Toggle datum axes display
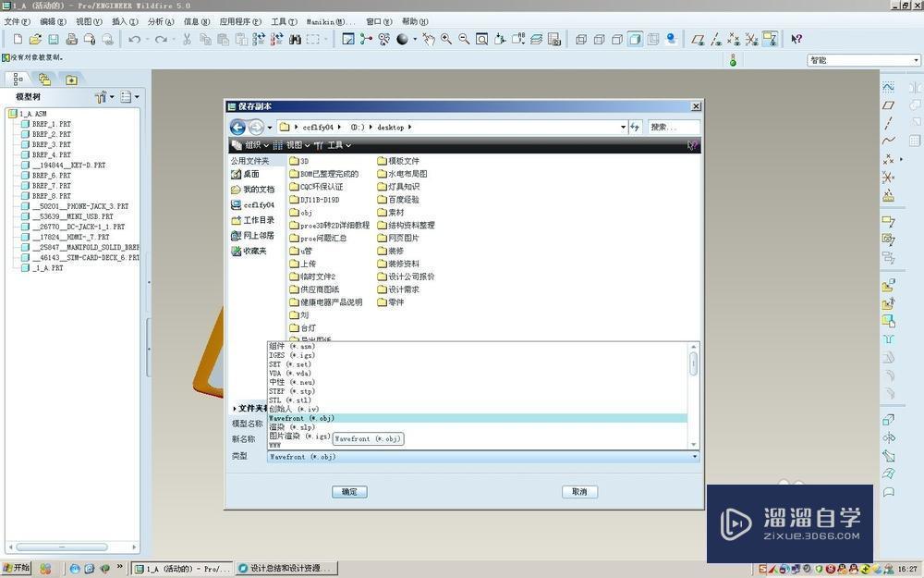This screenshot has height=578, width=924. [716, 39]
